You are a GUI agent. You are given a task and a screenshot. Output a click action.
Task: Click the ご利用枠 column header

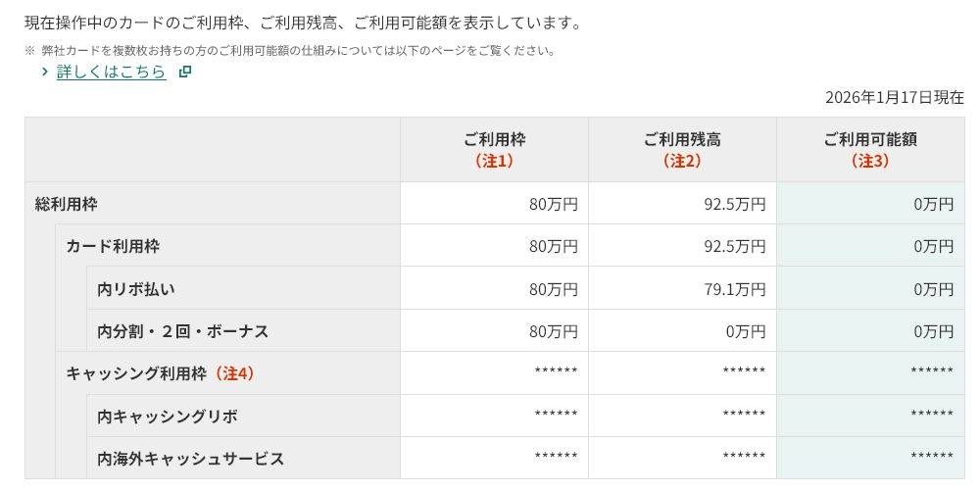click(x=494, y=139)
